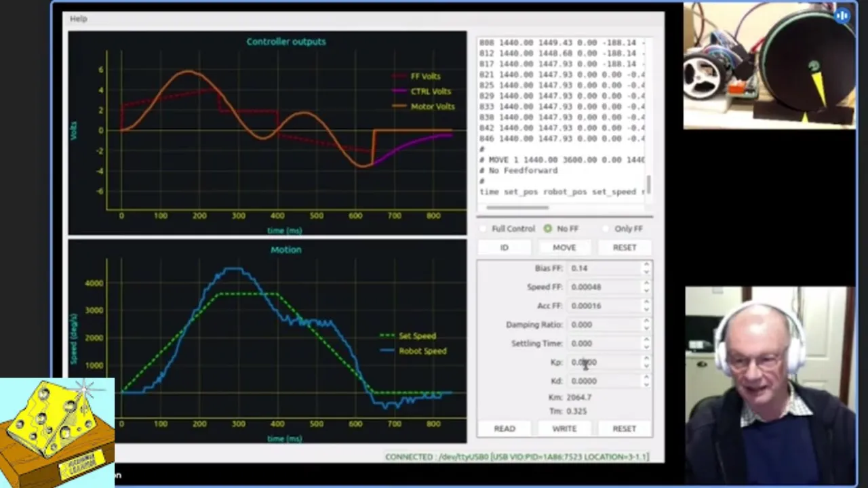Focus the Speed FF value field
The height and width of the screenshot is (488, 868).
pyautogui.click(x=604, y=287)
